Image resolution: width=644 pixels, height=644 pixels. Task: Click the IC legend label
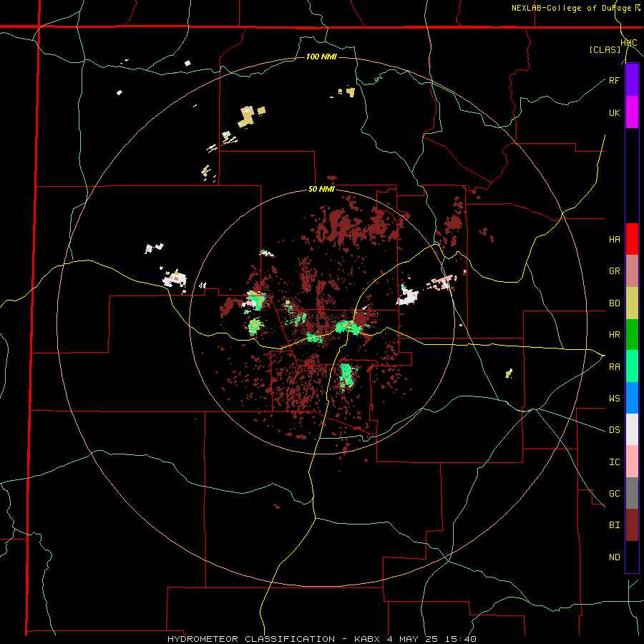tap(614, 462)
